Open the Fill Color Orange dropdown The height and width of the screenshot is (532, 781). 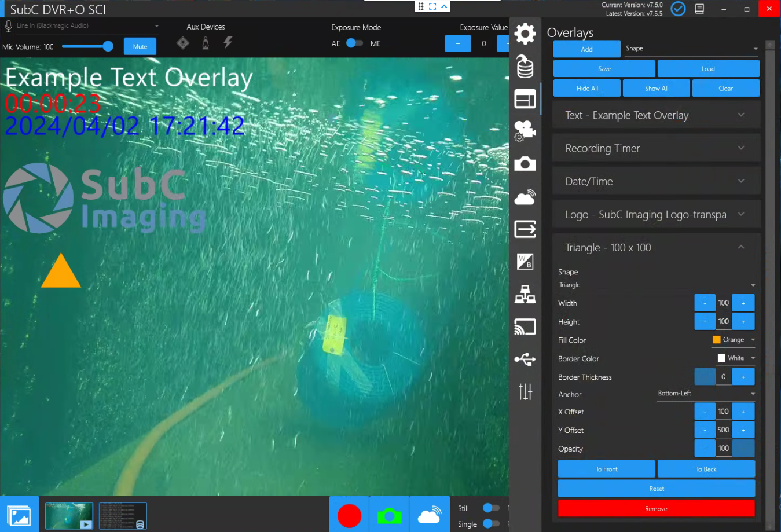click(734, 340)
